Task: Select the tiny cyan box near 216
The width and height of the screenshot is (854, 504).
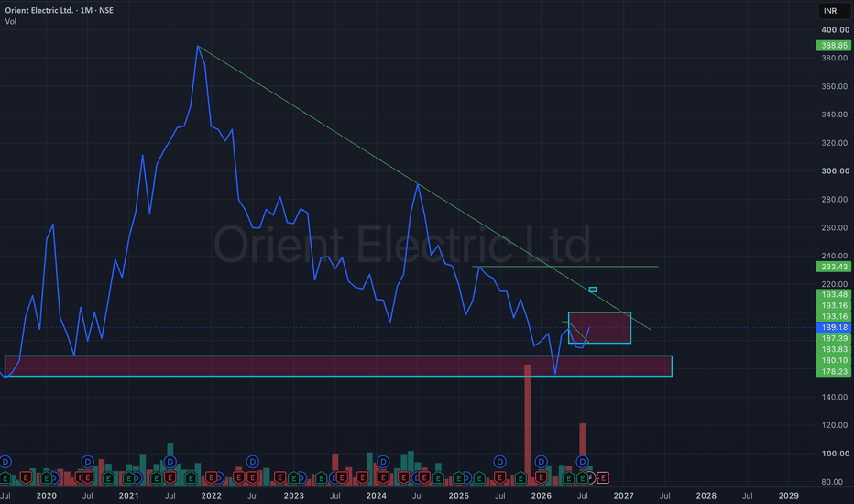Action: [593, 290]
